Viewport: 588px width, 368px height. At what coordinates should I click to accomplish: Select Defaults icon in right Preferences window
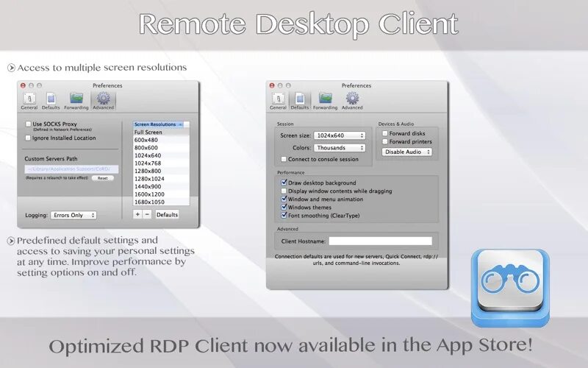coord(300,101)
